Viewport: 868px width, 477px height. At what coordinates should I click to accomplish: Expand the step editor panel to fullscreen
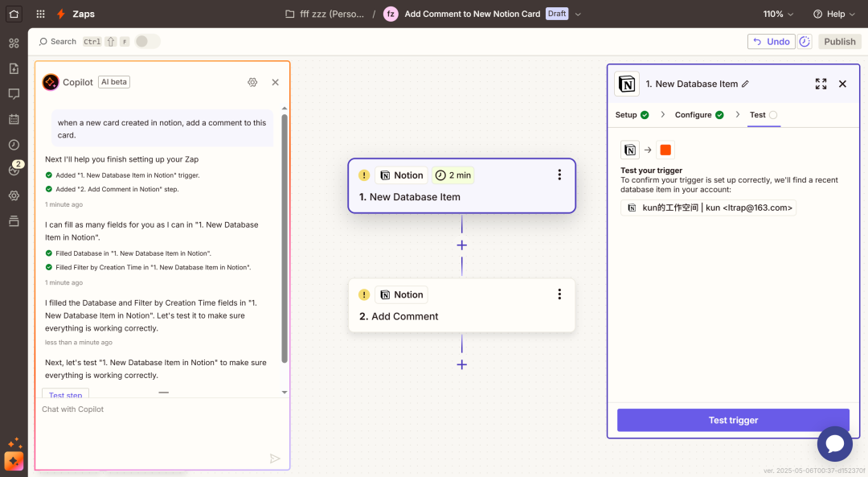coord(821,84)
